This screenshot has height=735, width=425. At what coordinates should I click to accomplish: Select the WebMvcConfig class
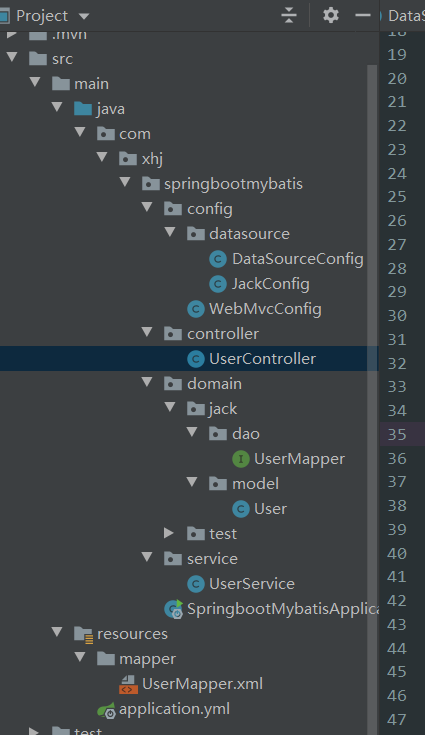coord(265,309)
